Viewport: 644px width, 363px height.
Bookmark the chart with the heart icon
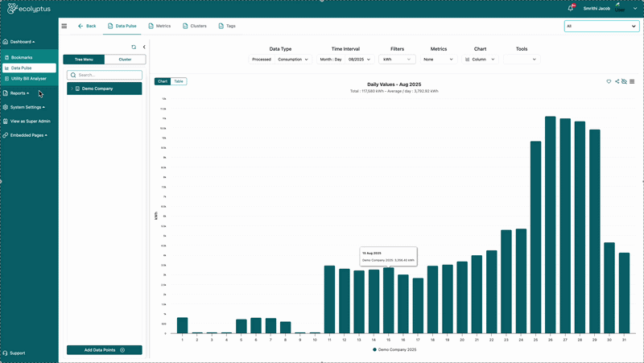(x=609, y=81)
